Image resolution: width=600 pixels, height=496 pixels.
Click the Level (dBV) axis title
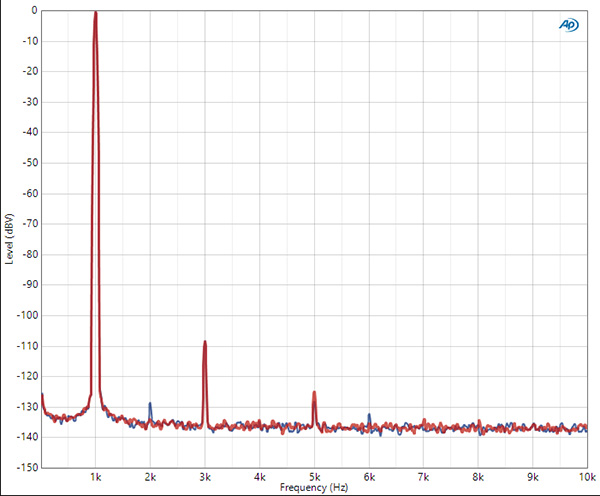tap(9, 239)
